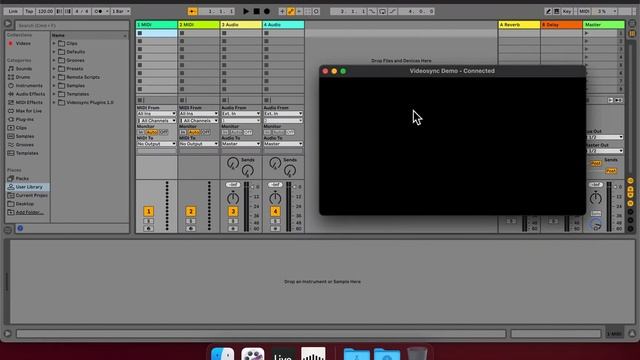
Task: Click Add Folder link
Action: pyautogui.click(x=30, y=212)
